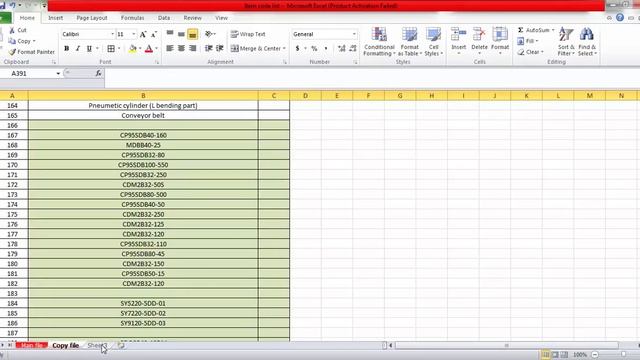Screen dimensions: 640x360
Task: Toggle bold formatting
Action: pyautogui.click(x=67, y=49)
